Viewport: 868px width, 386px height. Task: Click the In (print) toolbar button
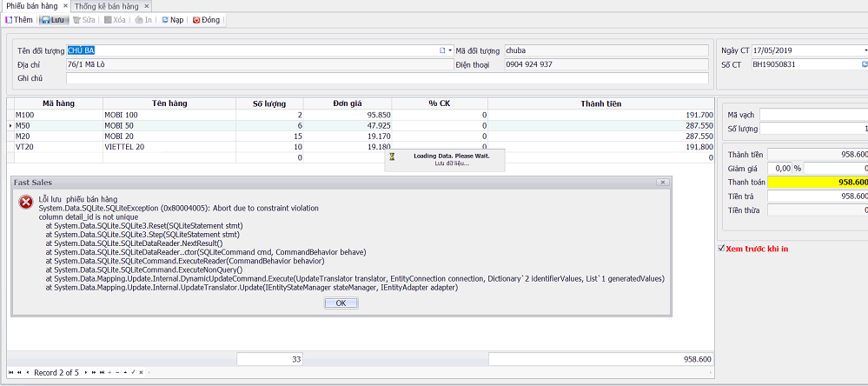[144, 20]
